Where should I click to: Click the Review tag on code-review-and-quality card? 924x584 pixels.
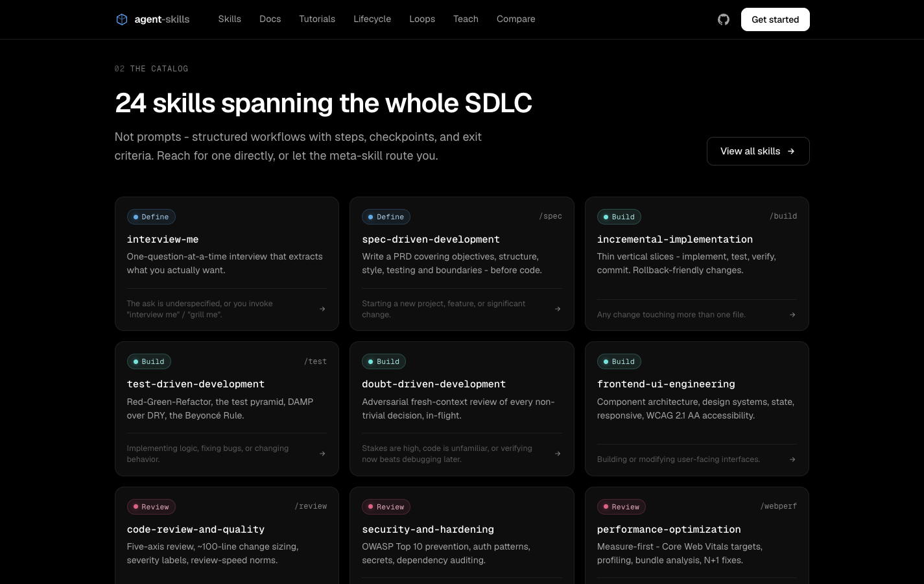151,507
